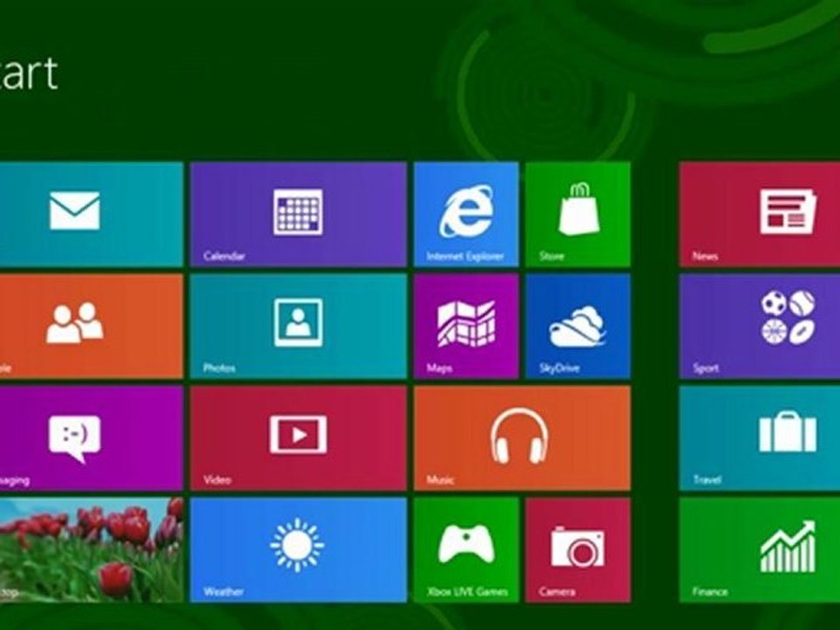Click the Xbox LIVE Games label
The image size is (840, 630).
467,592
